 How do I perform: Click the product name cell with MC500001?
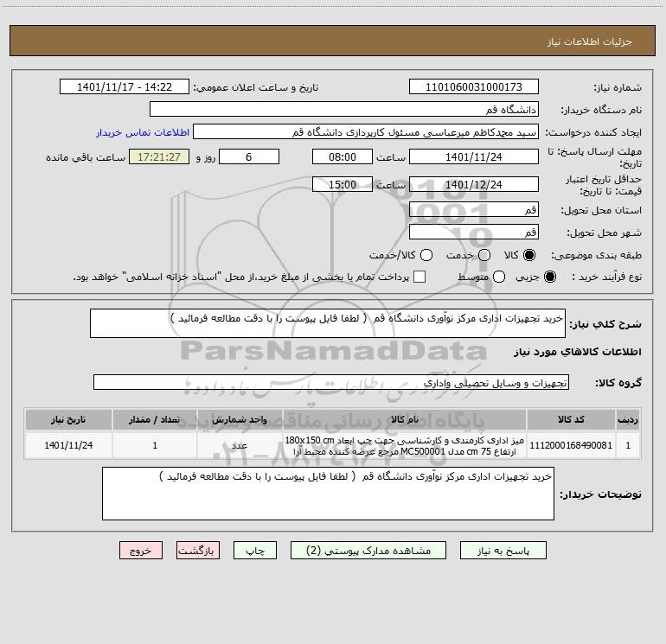click(405, 445)
